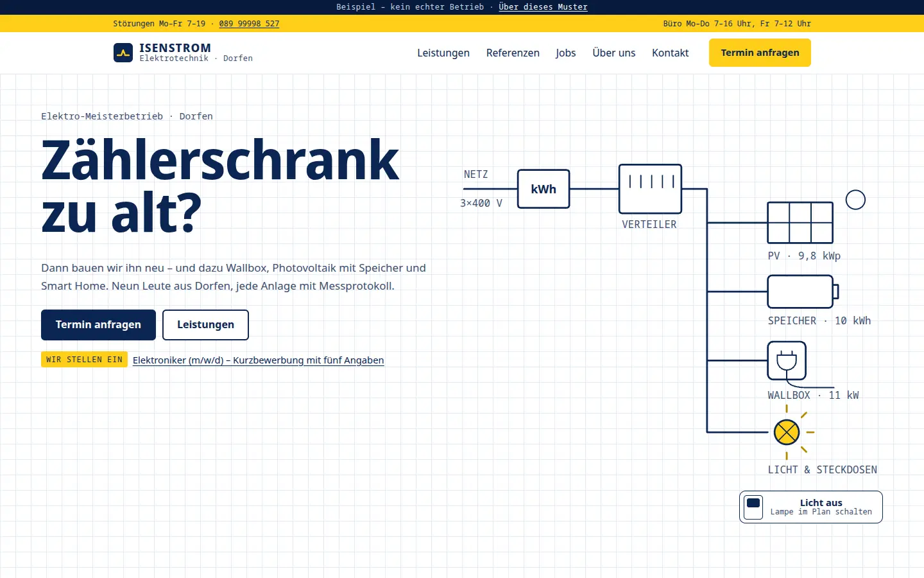Open the Leistungen menu item
The image size is (924, 578).
443,53
